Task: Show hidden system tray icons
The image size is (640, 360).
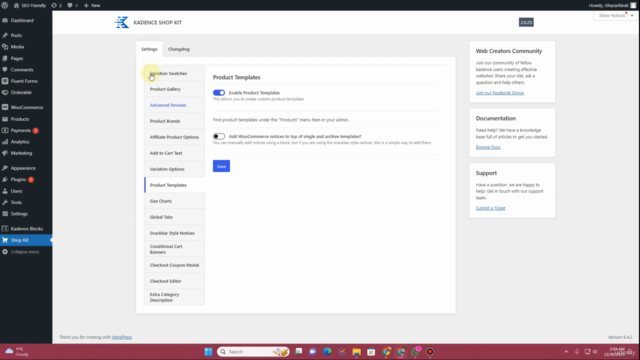Action: pos(566,352)
